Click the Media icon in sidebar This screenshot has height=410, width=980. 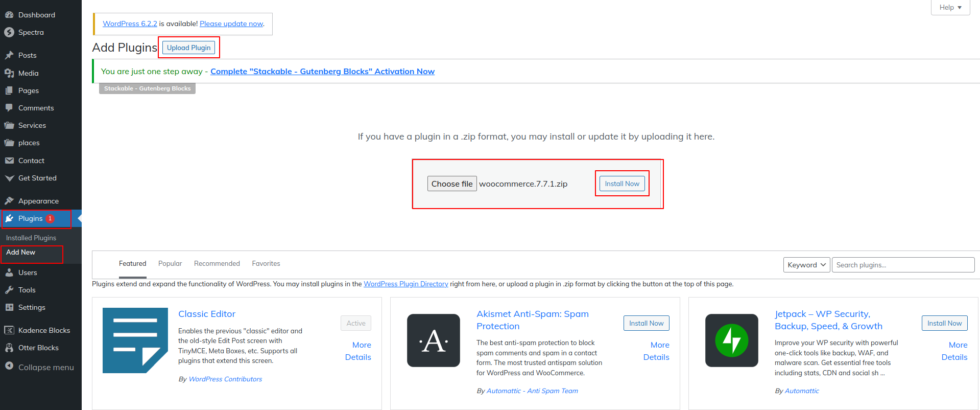(9, 73)
